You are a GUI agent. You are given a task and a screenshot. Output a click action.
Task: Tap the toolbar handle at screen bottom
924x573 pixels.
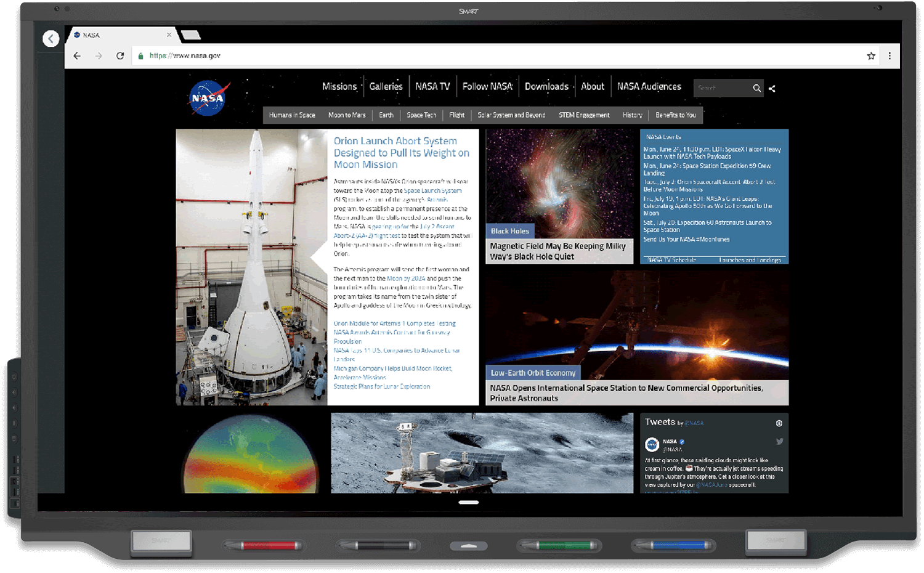click(469, 502)
